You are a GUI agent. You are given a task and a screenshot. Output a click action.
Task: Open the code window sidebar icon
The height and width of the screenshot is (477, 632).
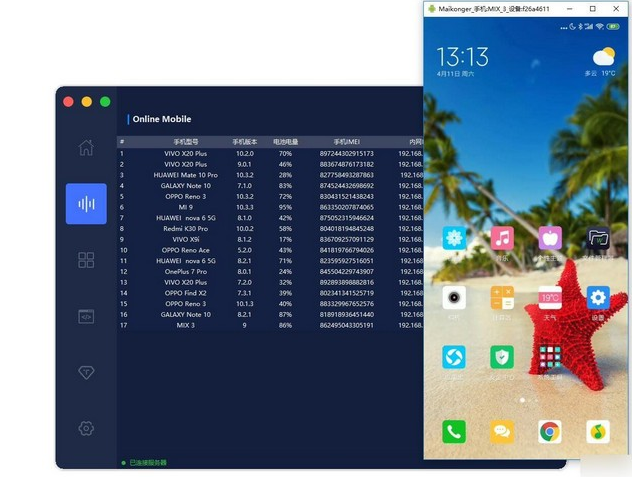tap(86, 317)
